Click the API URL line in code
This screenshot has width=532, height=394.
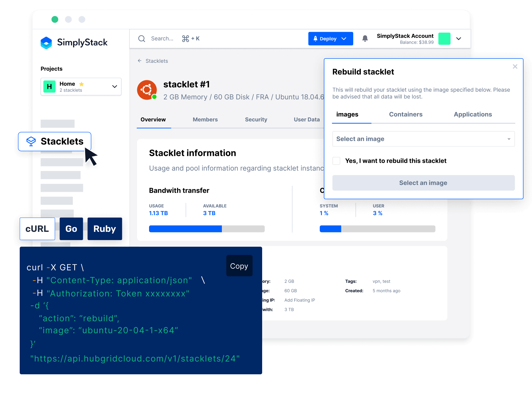point(135,359)
